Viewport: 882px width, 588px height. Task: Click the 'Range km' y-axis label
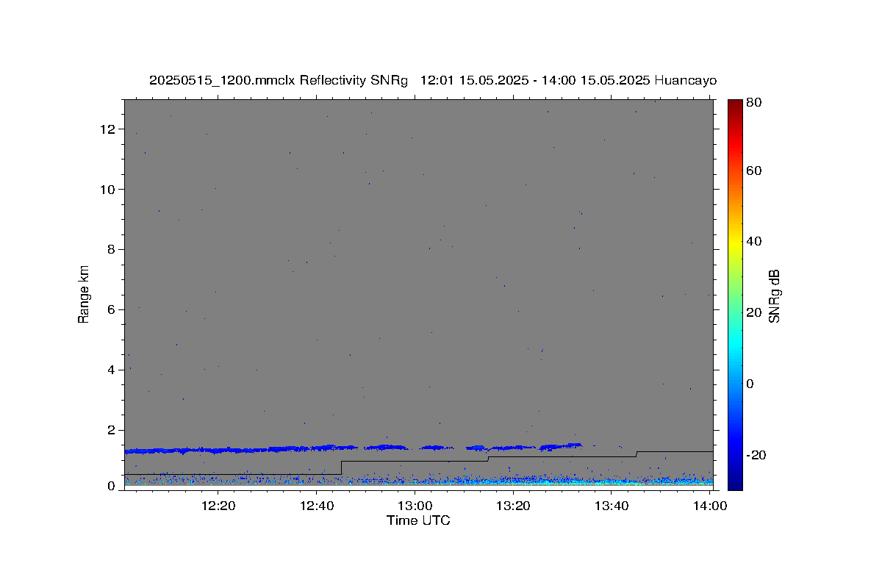click(84, 294)
